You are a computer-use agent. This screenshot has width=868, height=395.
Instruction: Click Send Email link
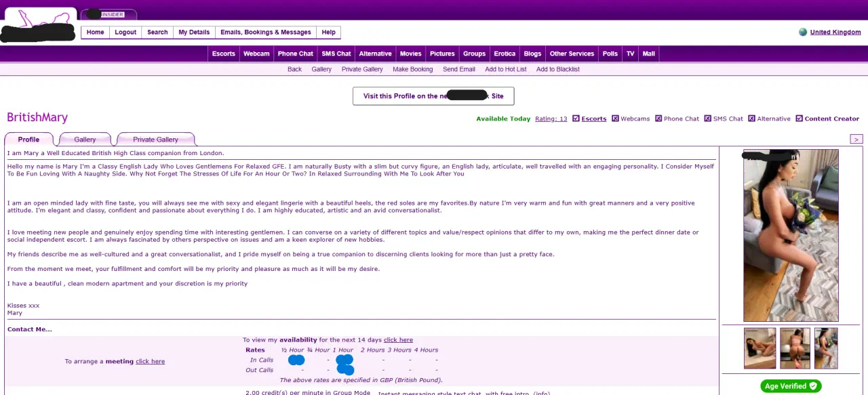(459, 69)
